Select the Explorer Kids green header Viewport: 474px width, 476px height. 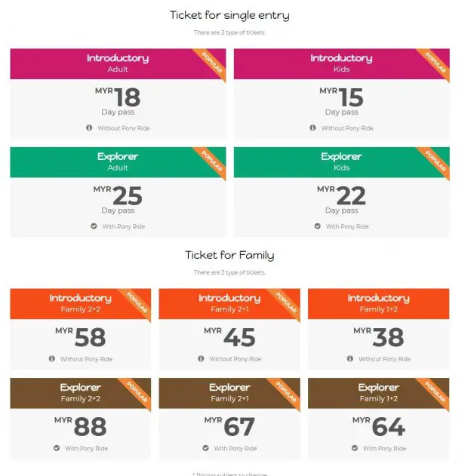pyautogui.click(x=342, y=162)
